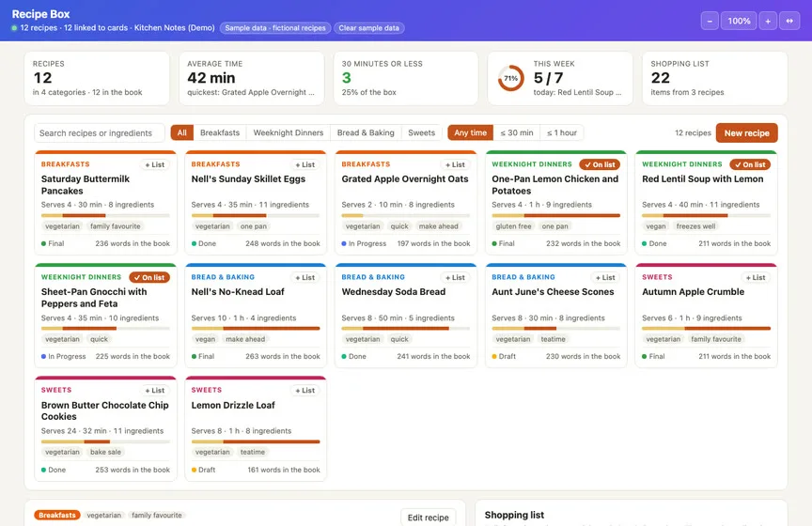Screen dimensions: 812x526
Task: Click the gluten free tag on Lemon Chicken
Action: 513,226
